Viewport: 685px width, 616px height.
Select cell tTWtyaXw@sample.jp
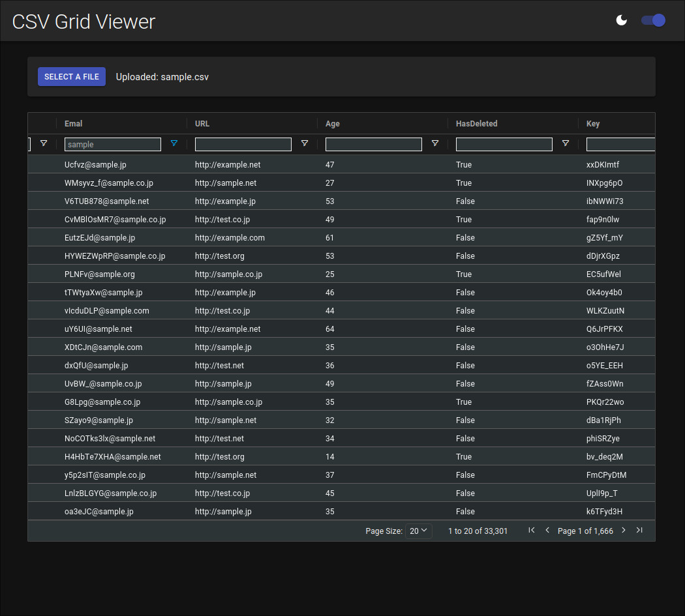(104, 293)
